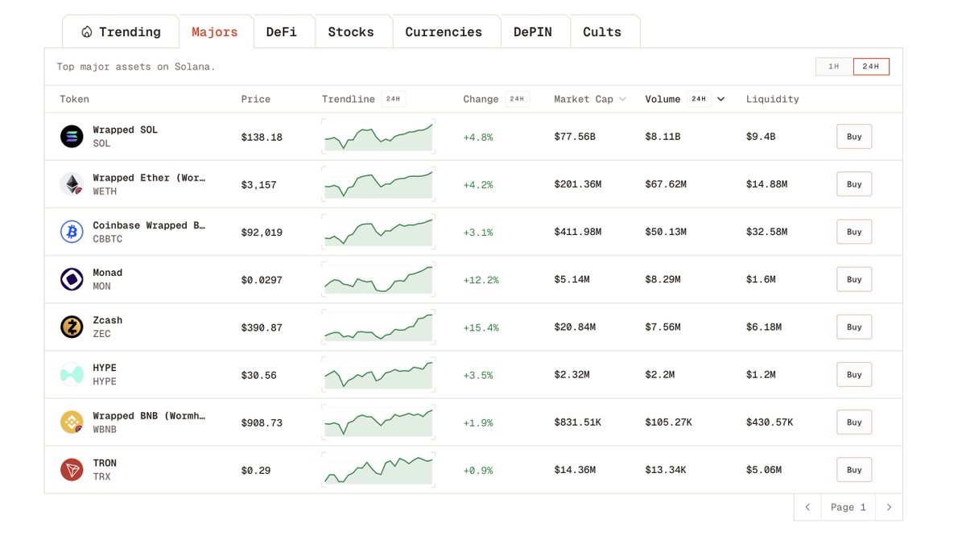Click the Volume sort chevron
This screenshot has width=966, height=560.
click(720, 100)
